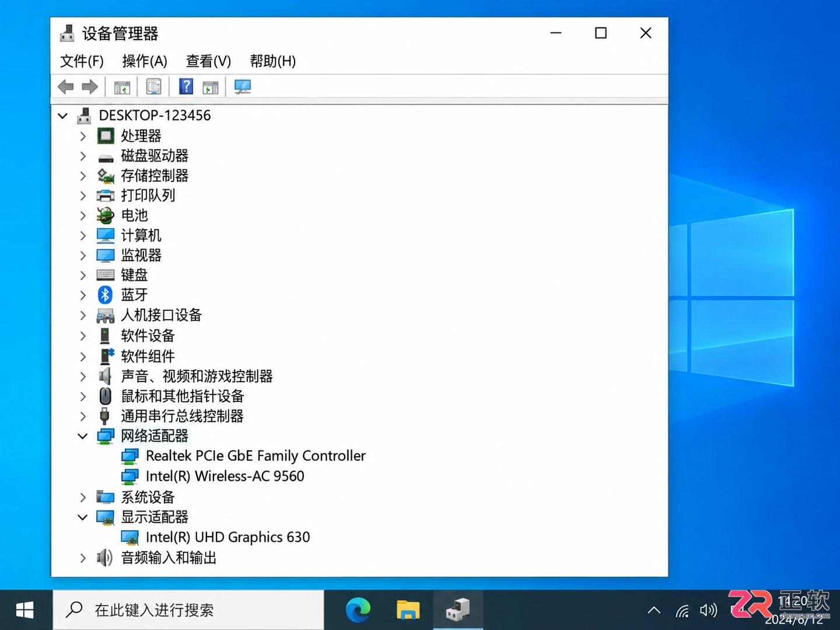Select the 打印队列 printer icon
The height and width of the screenshot is (630, 840).
(106, 195)
